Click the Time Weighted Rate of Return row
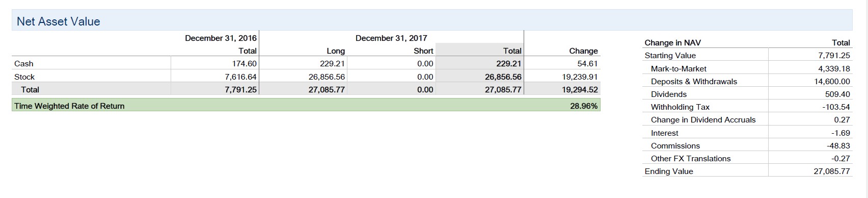Image resolution: width=868 pixels, height=198 pixels. (306, 106)
